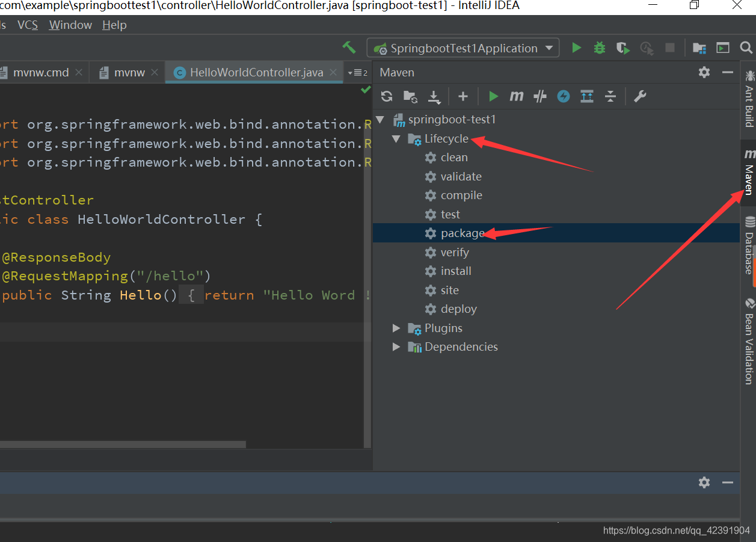
Task: Open the Window menu
Action: pos(70,25)
